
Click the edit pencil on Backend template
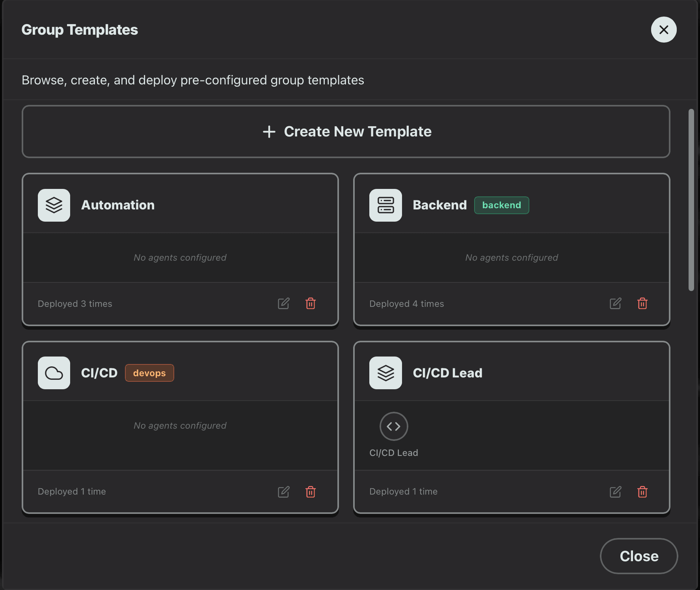tap(615, 303)
